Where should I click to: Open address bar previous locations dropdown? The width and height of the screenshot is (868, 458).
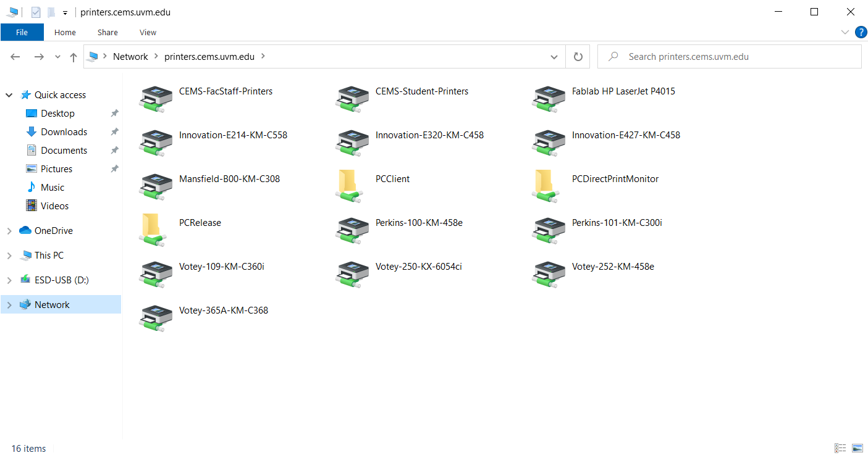click(x=554, y=57)
